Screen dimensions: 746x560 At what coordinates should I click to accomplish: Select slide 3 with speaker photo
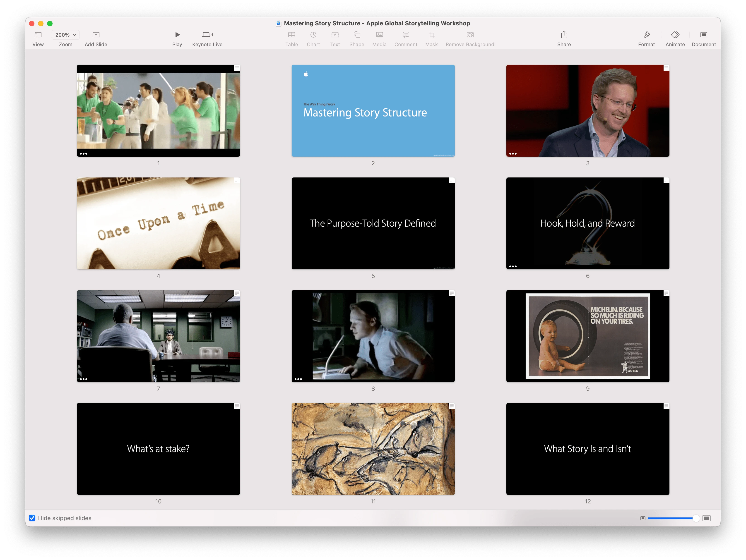click(588, 111)
